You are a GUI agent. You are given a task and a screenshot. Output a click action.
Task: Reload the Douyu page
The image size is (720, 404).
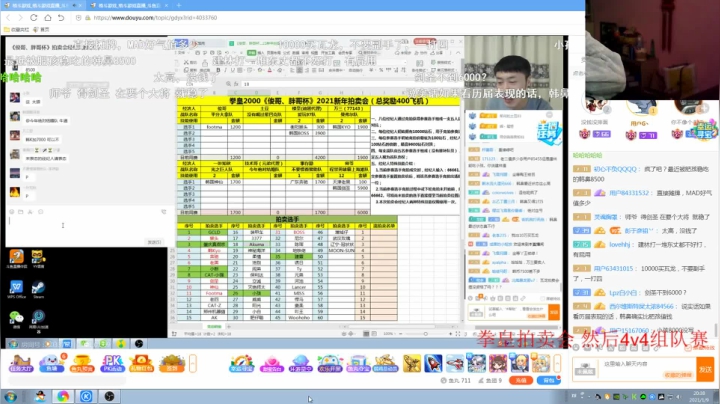point(34,17)
